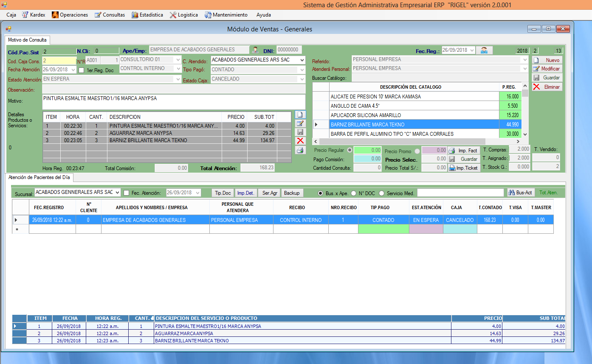The width and height of the screenshot is (592, 364).
Task: Open the Tipo Pagó dropdown
Action: coord(302,70)
